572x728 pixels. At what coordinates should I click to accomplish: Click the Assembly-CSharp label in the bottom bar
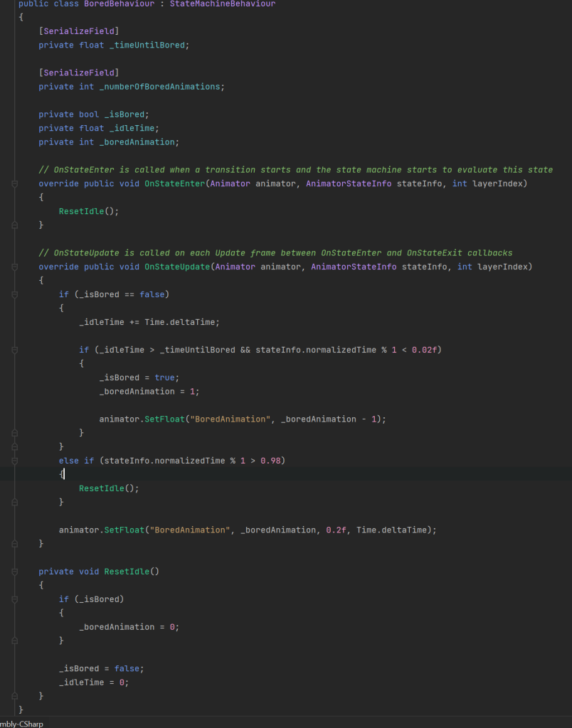pos(21,724)
